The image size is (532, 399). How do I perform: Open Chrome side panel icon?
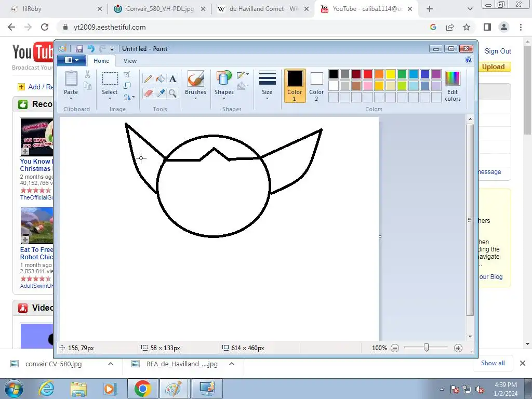click(x=487, y=27)
